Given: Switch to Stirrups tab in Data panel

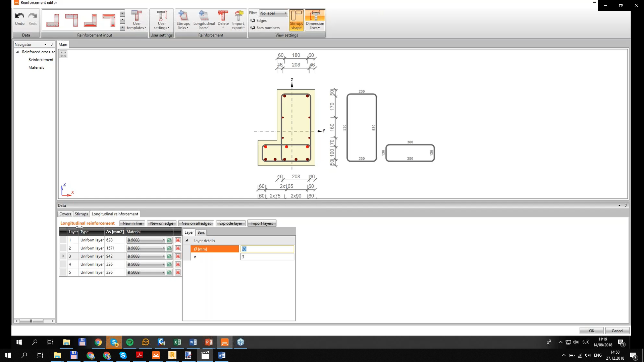Looking at the screenshot, I should (x=81, y=214).
